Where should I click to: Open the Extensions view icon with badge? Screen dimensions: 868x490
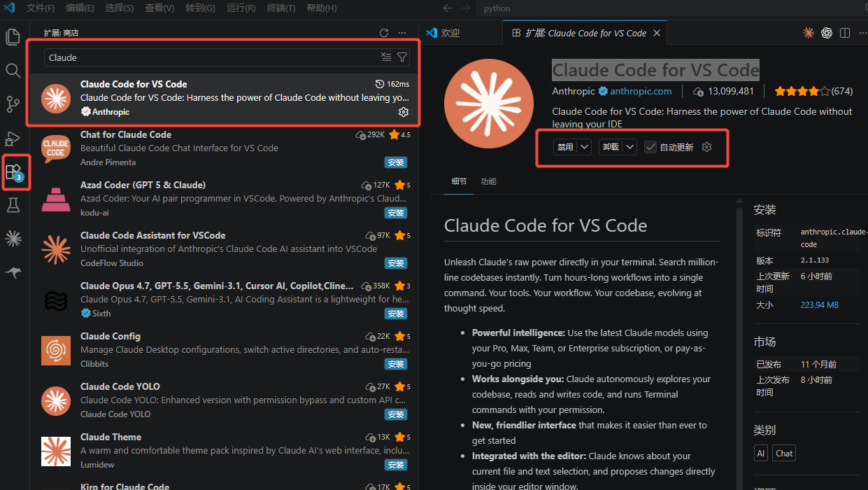pyautogui.click(x=14, y=171)
